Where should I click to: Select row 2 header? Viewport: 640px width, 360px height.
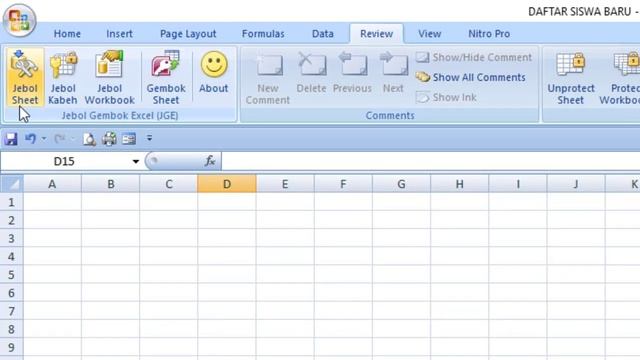coord(11,220)
